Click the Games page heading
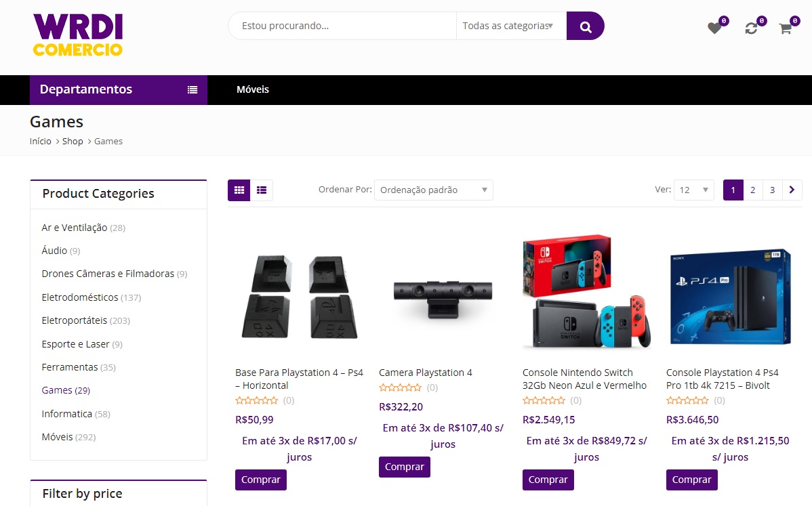812x506 pixels. coord(56,121)
